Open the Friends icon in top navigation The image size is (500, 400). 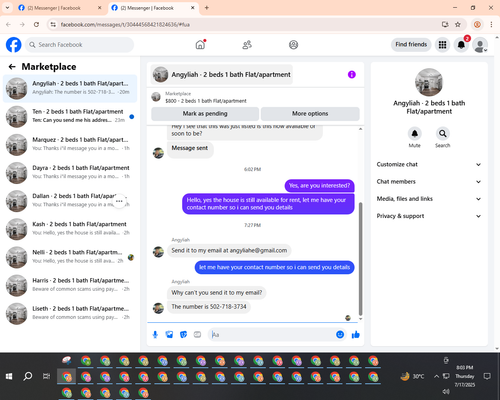click(x=247, y=45)
